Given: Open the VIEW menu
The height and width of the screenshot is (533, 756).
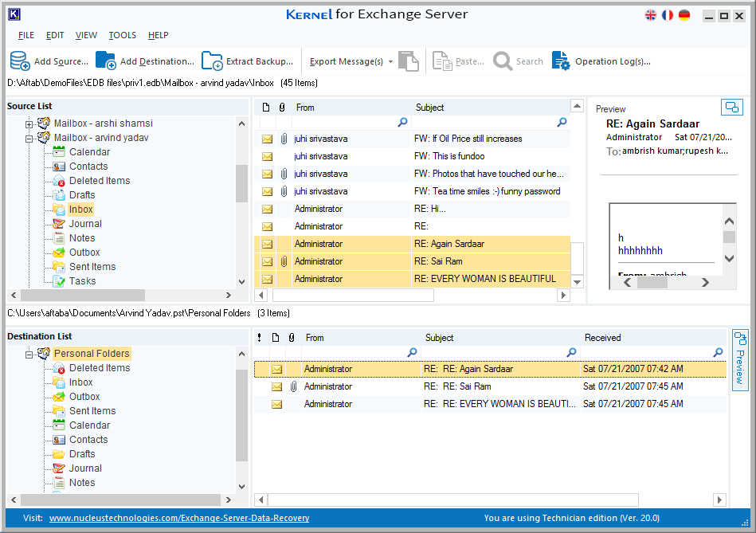Looking at the screenshot, I should pyautogui.click(x=86, y=35).
